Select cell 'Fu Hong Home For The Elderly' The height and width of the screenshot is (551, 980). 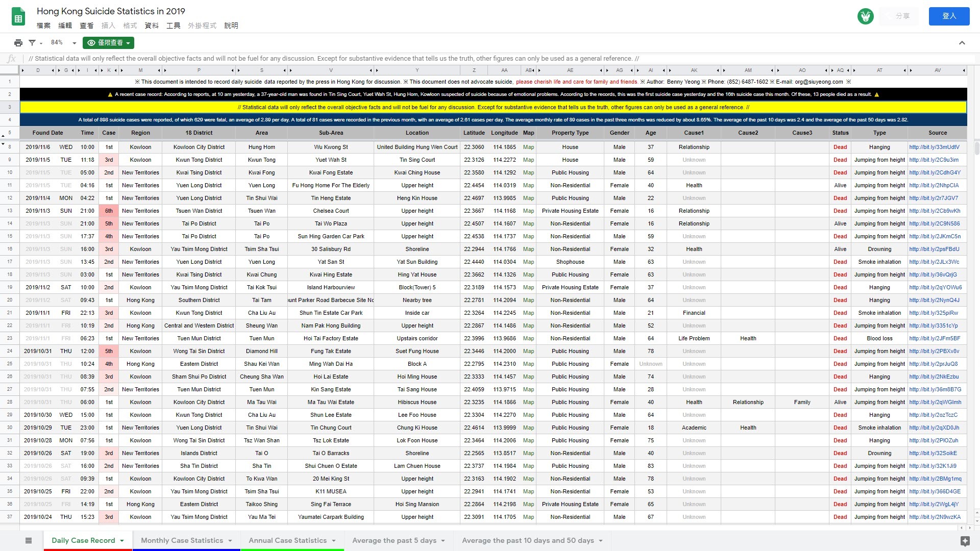(x=331, y=185)
